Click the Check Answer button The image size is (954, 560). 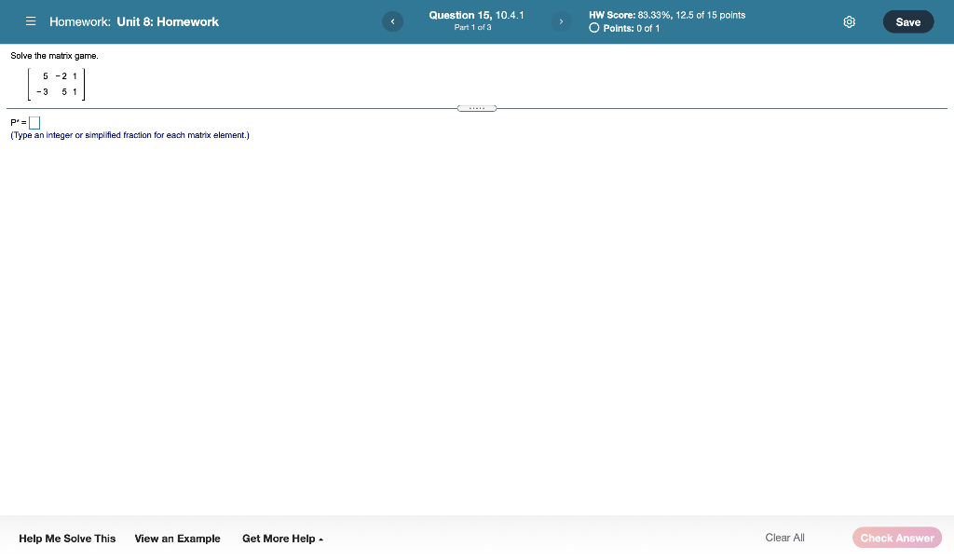pyautogui.click(x=897, y=538)
